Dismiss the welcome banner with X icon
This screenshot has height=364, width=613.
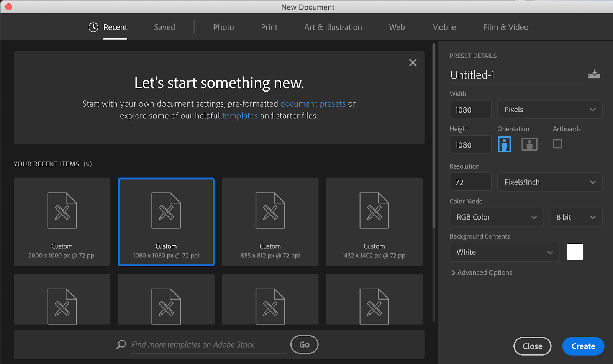413,63
